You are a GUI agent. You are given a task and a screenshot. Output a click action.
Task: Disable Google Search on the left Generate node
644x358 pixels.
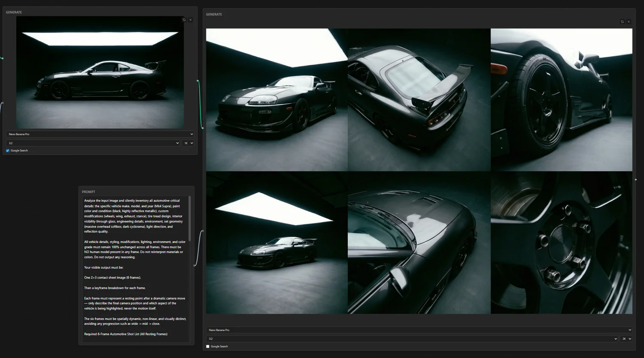coord(7,150)
